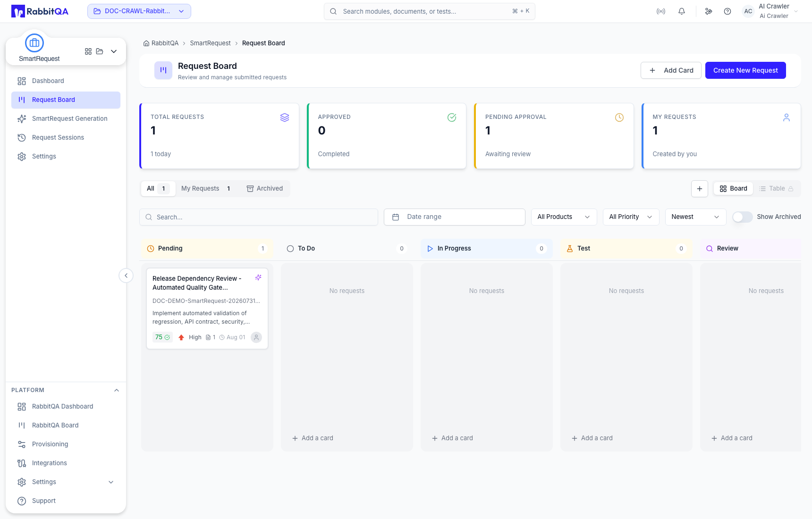Open Integrations in Platform section

[66, 463]
